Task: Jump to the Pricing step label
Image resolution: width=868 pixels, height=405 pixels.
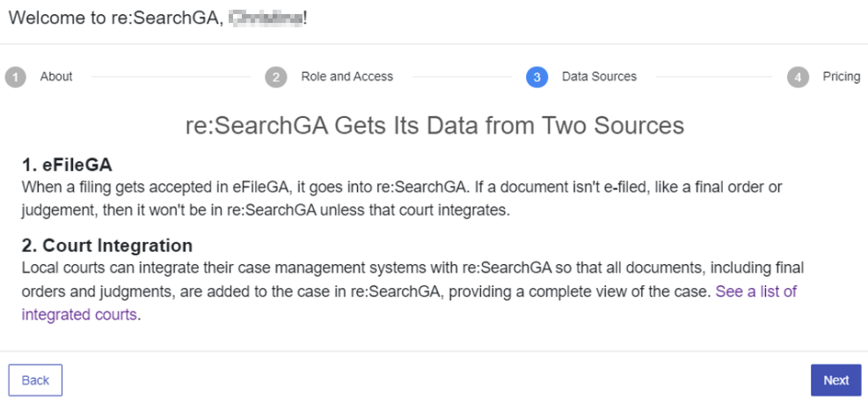Action: click(x=841, y=77)
